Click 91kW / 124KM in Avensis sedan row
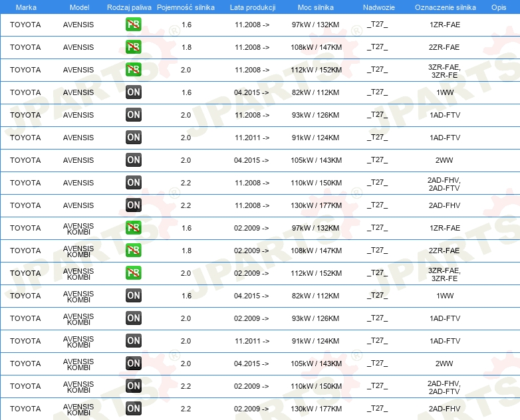Image resolution: width=520 pixels, height=420 pixels. [315, 138]
